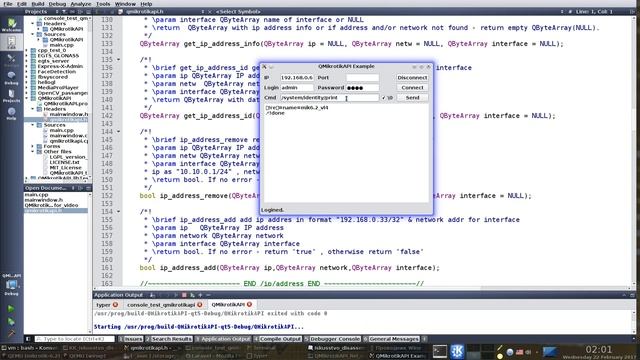
Task: Stop the running application in Application Output
Action: 184,295
